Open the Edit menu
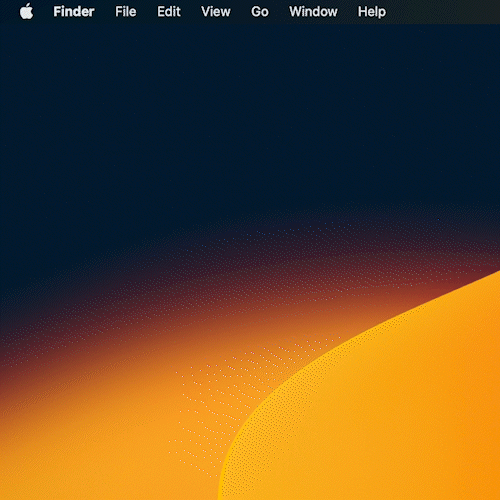Screen dimensions: 500x500 169,12
